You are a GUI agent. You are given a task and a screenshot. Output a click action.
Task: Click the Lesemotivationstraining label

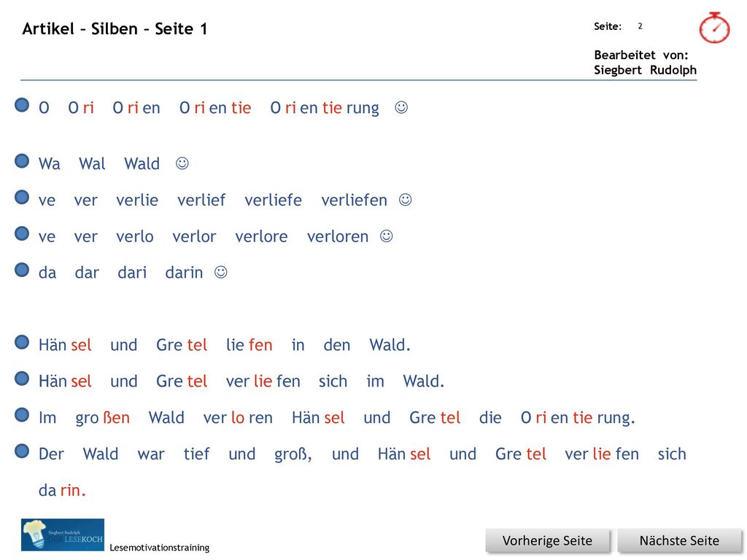[x=160, y=548]
